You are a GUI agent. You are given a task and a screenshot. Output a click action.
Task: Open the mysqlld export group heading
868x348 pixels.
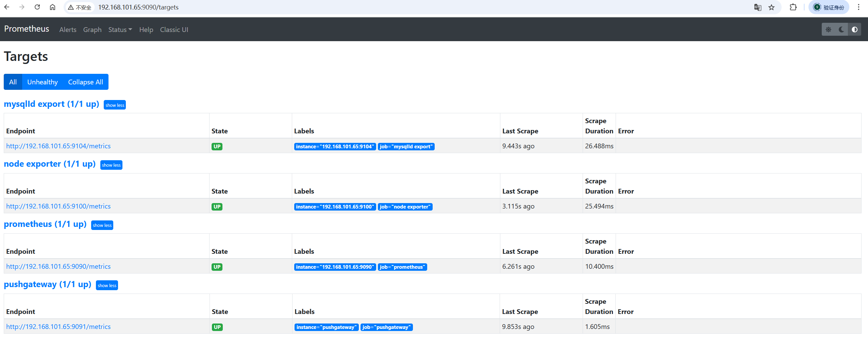[x=51, y=104]
